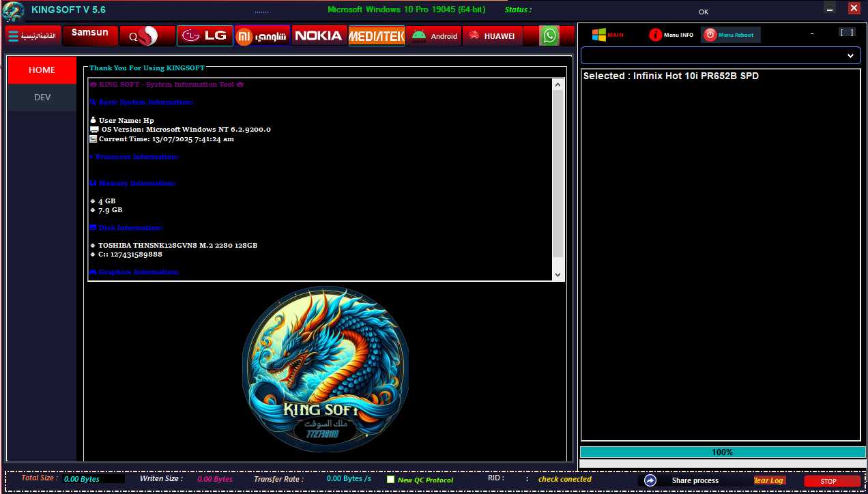Enable the New QC Protocol checkbox
Viewport: 868px width, 494px height.
[x=391, y=480]
